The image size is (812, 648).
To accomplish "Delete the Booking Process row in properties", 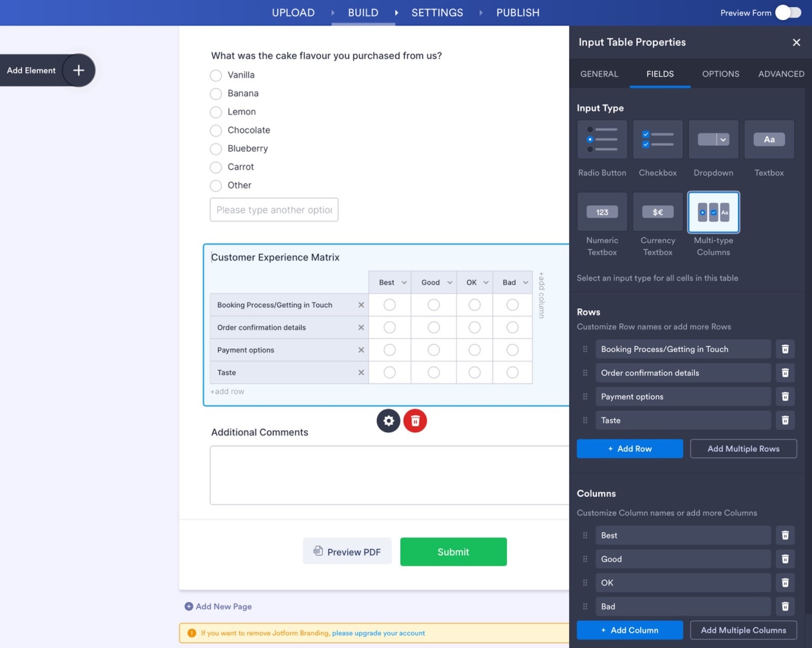I will pos(785,349).
